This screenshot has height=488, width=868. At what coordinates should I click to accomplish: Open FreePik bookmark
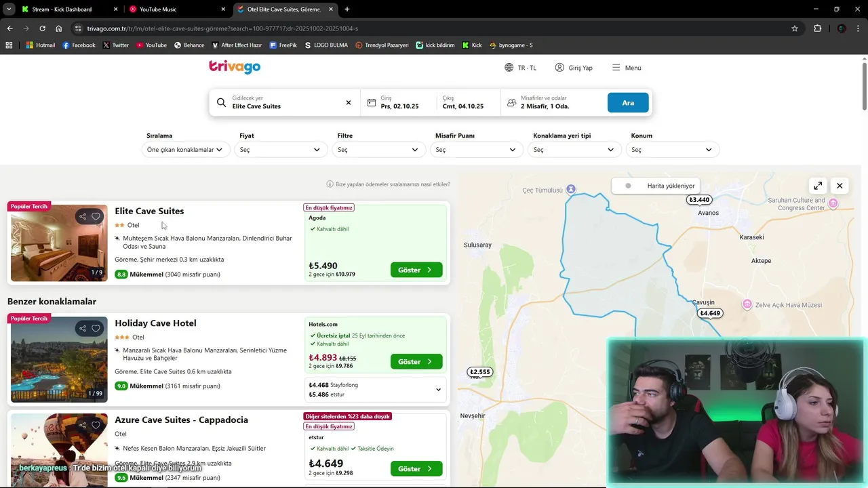(x=283, y=45)
